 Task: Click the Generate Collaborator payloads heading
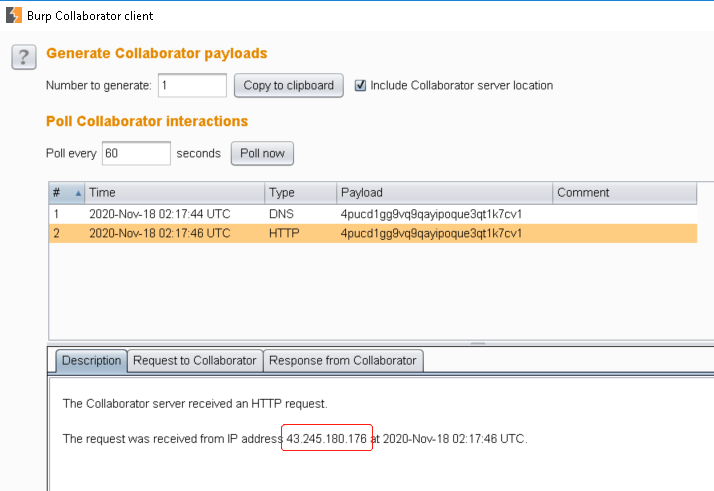point(157,53)
